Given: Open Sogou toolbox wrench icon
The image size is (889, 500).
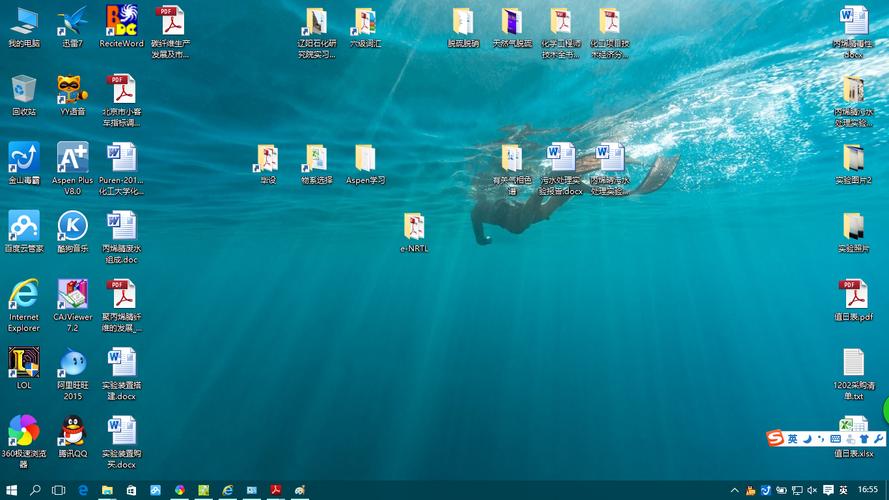Looking at the screenshot, I should pos(878,439).
